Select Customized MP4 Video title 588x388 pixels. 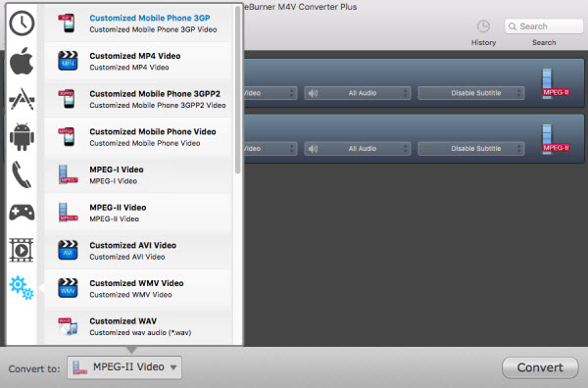coord(135,56)
